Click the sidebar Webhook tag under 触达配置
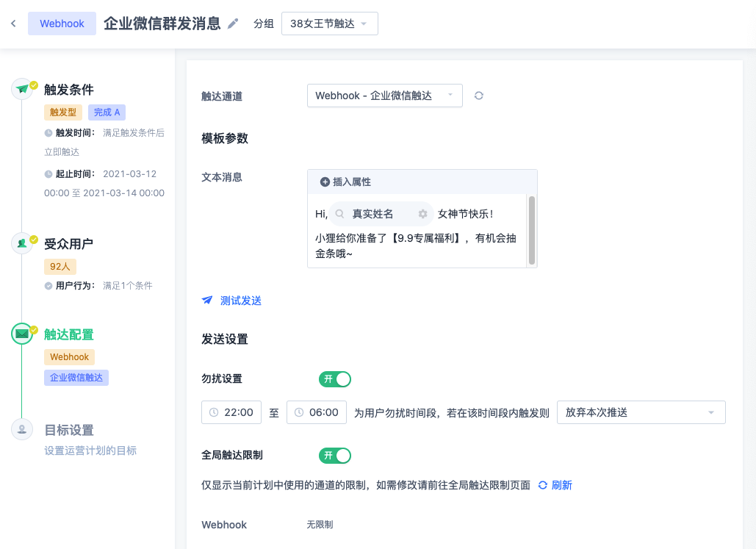This screenshot has width=756, height=549. point(69,357)
